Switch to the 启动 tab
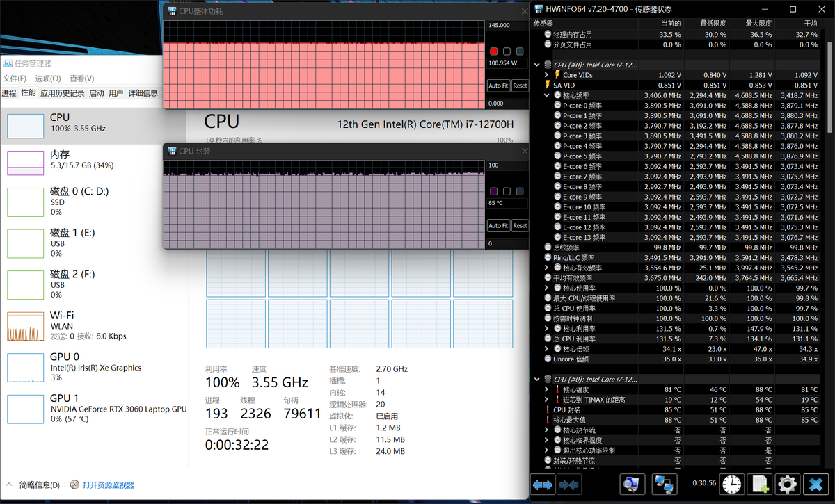This screenshot has height=504, width=835. click(96, 93)
